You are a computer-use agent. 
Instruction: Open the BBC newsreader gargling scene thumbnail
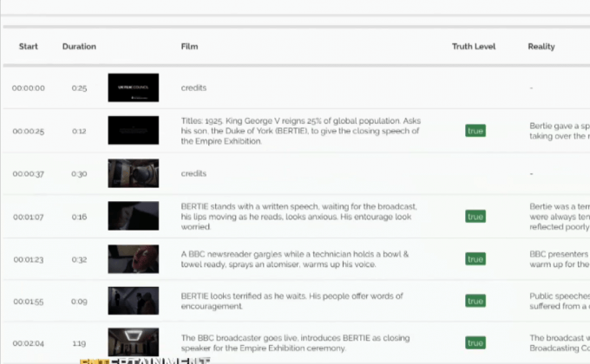(134, 259)
